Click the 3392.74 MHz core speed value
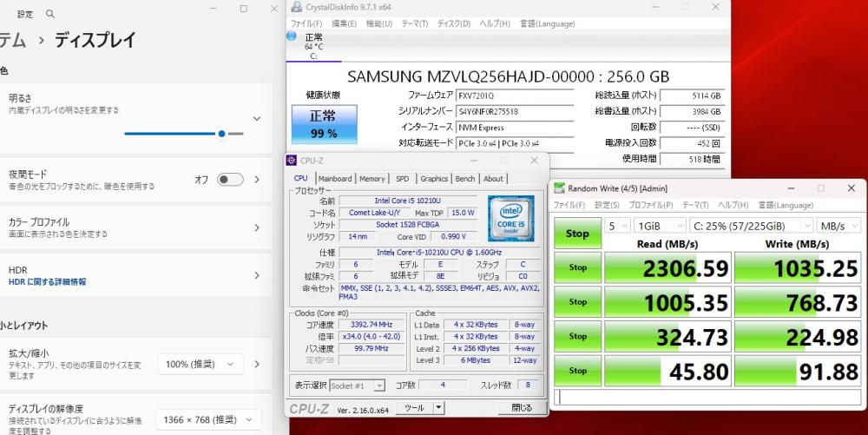868x435 pixels. pos(372,325)
